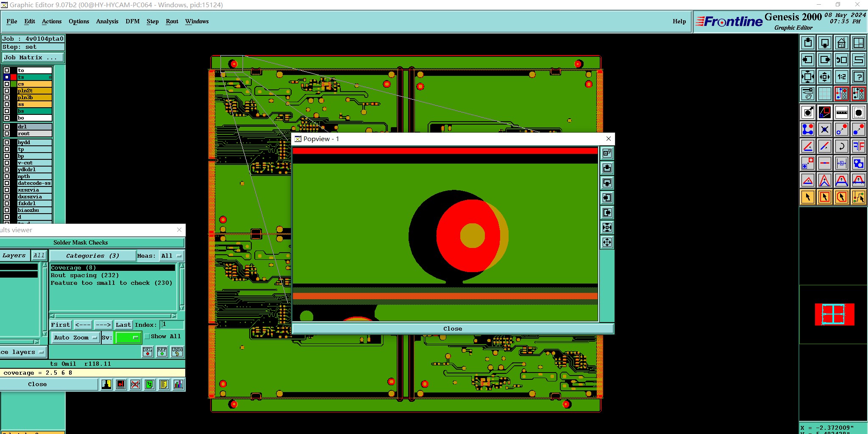The width and height of the screenshot is (868, 434).
Task: Click the Job Matrix ... button
Action: point(33,58)
